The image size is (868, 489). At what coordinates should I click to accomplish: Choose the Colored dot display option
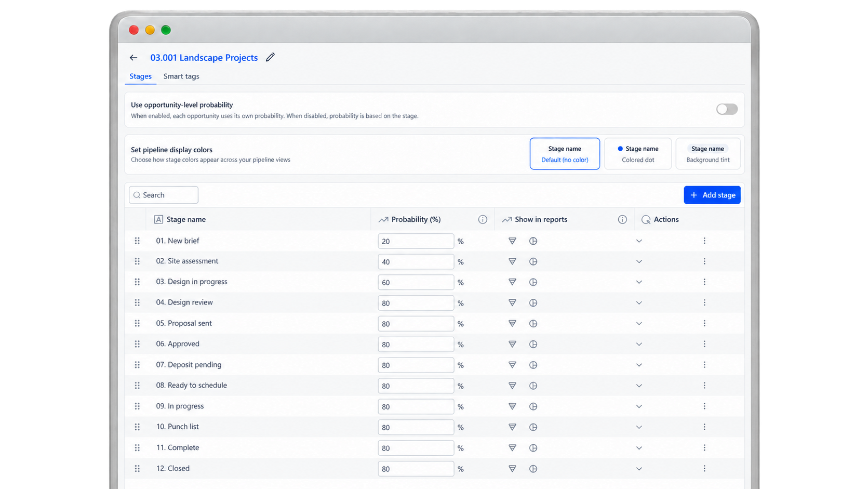pyautogui.click(x=638, y=154)
